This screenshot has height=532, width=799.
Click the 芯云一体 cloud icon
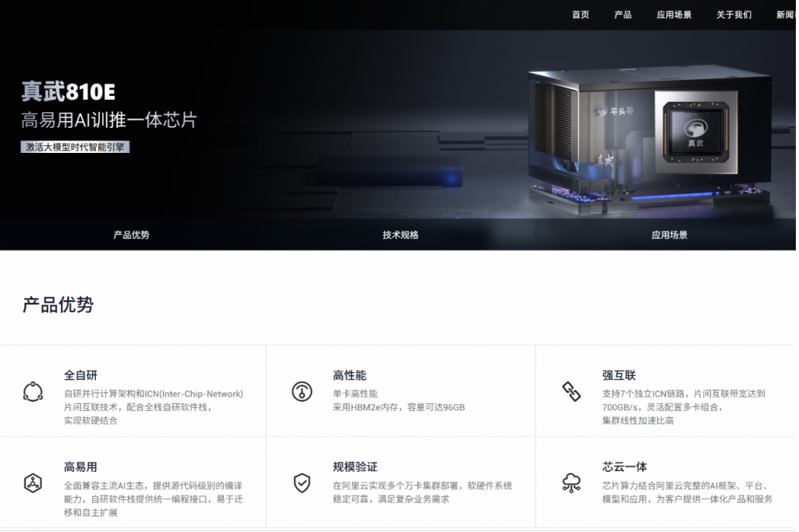pos(571,482)
